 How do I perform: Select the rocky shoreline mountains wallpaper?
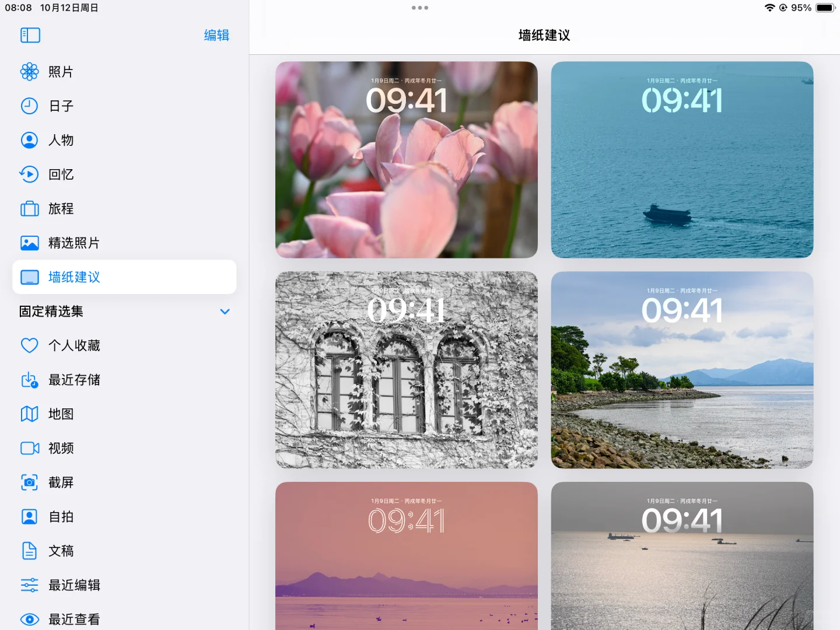coord(682,370)
